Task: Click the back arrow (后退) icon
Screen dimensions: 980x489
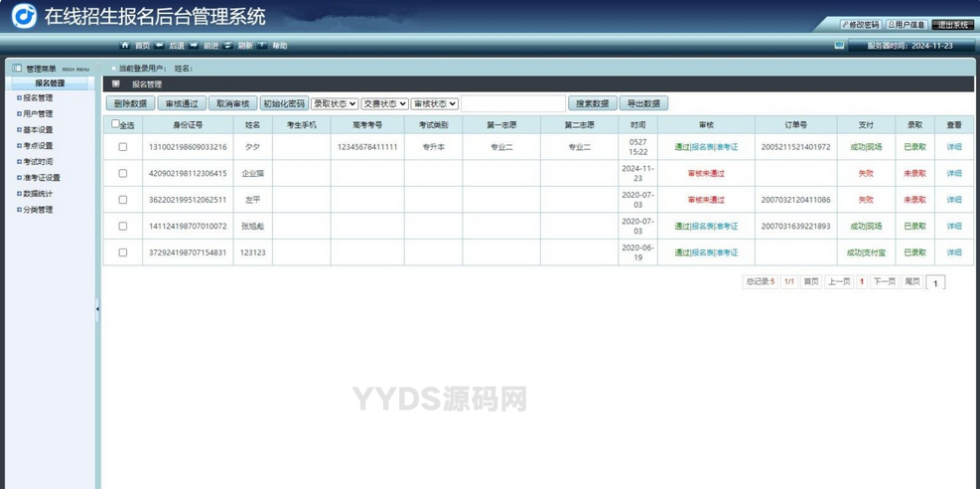Action: point(161,46)
